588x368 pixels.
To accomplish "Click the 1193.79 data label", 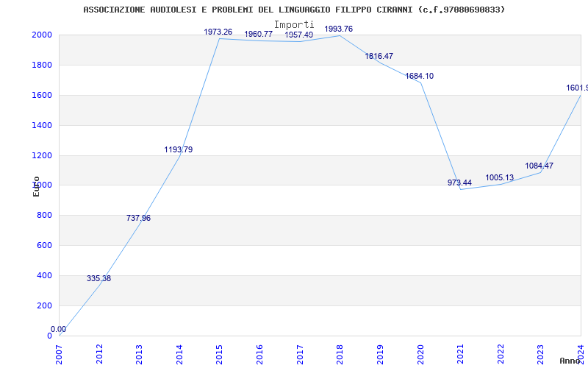I will 178,150.
